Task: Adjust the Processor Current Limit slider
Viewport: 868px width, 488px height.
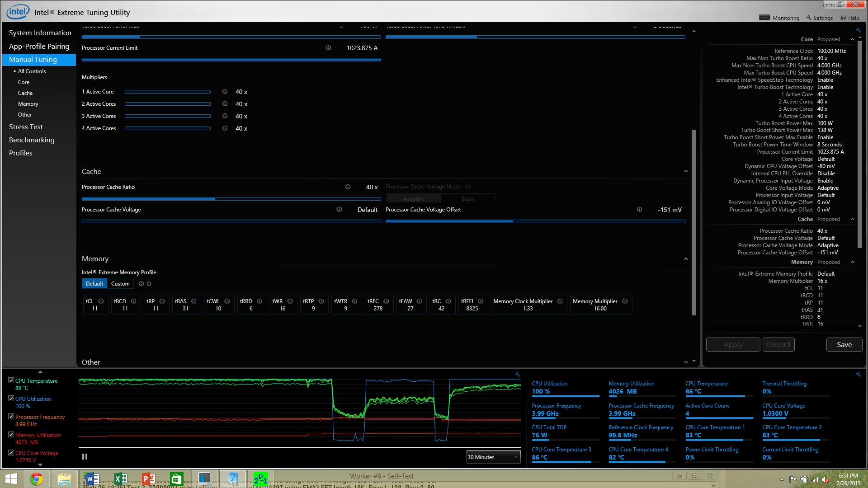Action: point(231,59)
